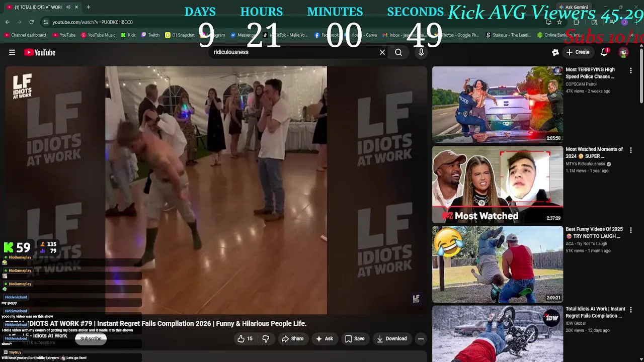Reload the page

(31, 22)
